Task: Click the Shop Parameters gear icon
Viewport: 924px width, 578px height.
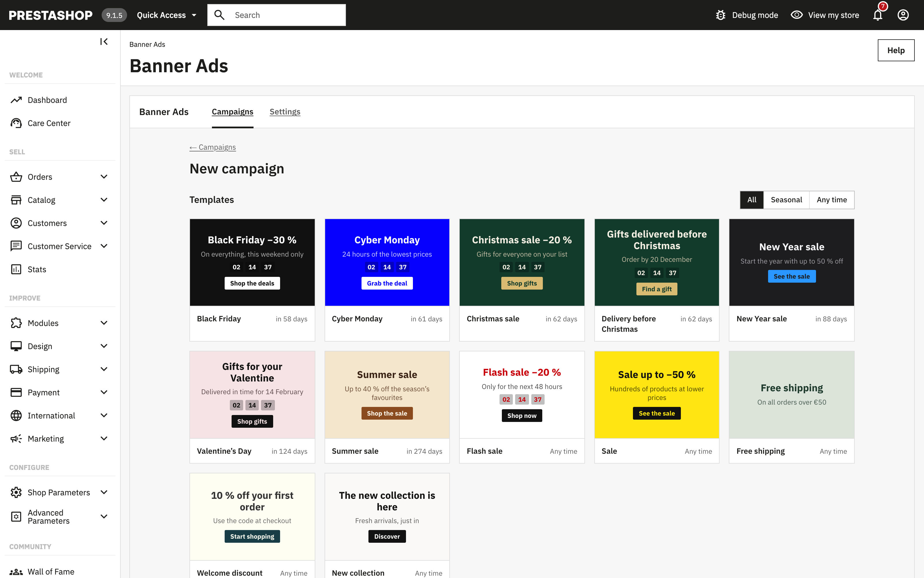Action: coord(16,492)
